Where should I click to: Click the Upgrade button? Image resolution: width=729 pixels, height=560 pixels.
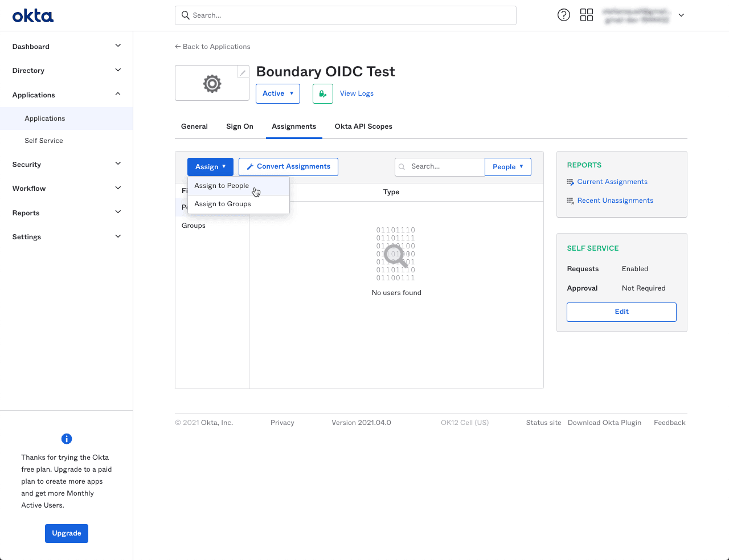tap(67, 533)
